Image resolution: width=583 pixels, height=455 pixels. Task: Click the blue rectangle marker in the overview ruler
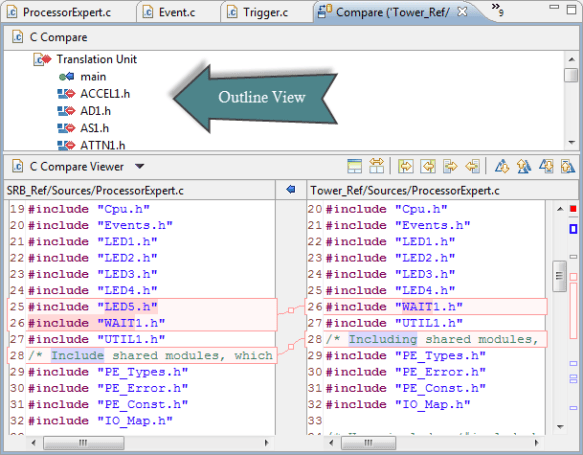point(573,229)
